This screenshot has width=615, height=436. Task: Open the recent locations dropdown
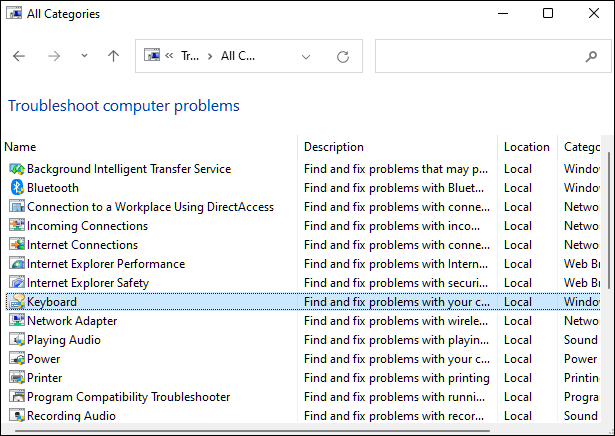84,57
